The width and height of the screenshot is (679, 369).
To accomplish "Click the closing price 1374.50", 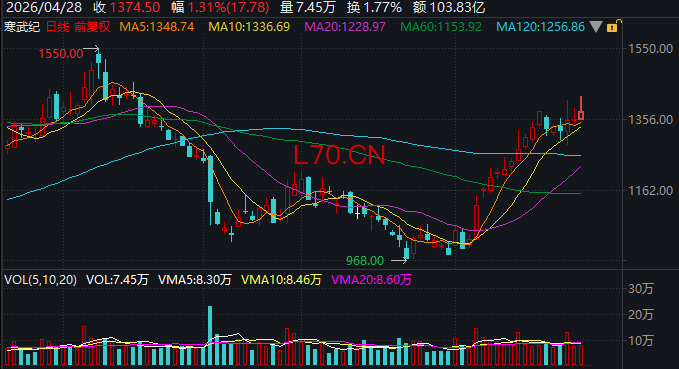I will (135, 7).
